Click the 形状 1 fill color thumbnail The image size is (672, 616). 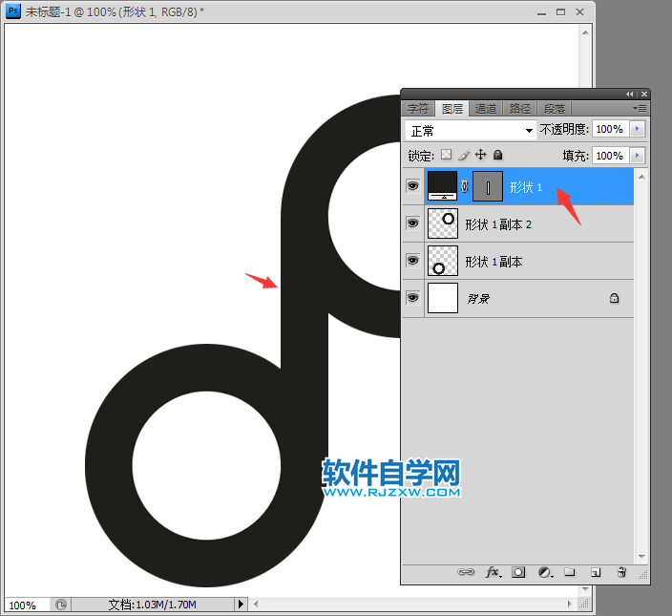[x=443, y=186]
